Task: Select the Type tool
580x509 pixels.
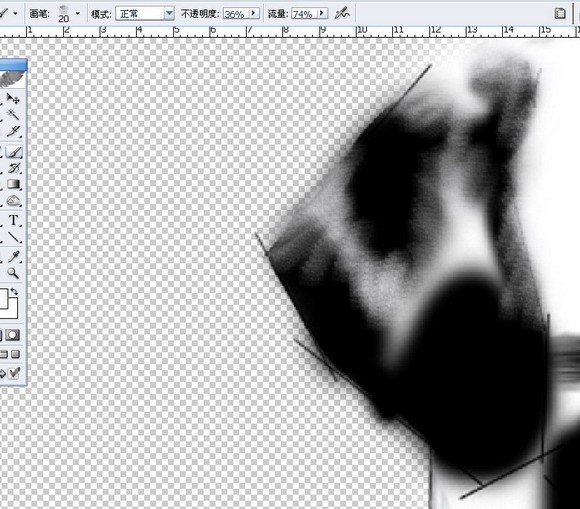Action: tap(14, 220)
